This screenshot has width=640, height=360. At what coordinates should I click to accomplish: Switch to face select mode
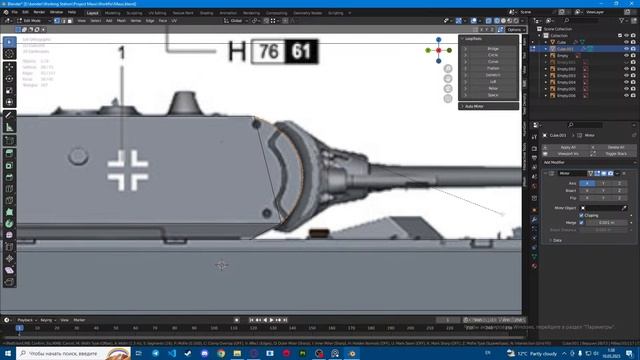pos(70,20)
